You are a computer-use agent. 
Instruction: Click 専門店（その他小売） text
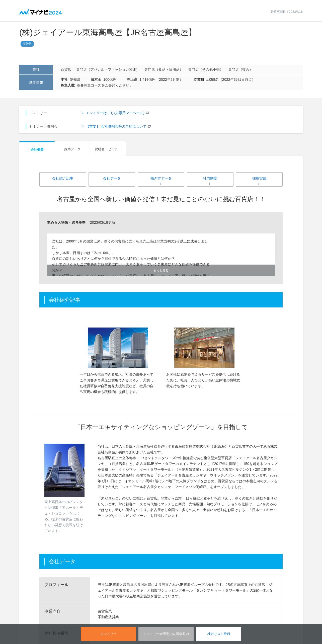point(206,70)
